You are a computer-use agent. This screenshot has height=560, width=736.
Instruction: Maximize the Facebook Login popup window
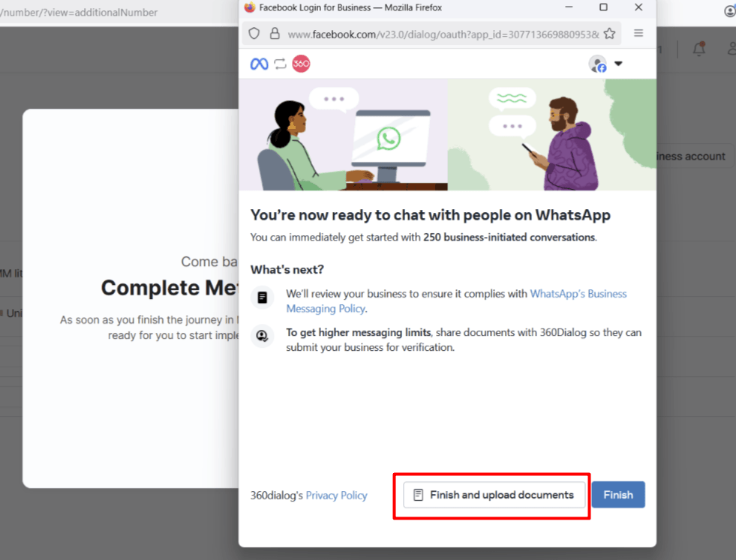pos(604,7)
